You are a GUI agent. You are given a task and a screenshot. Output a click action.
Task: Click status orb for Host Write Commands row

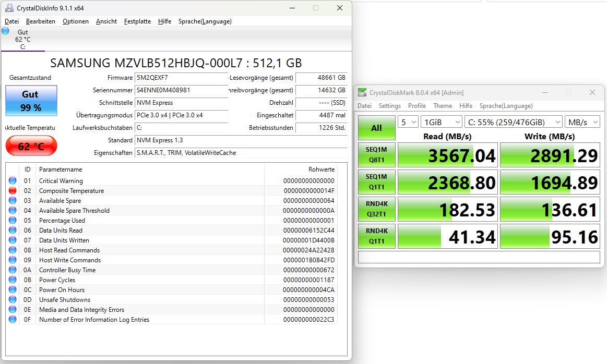(x=13, y=260)
